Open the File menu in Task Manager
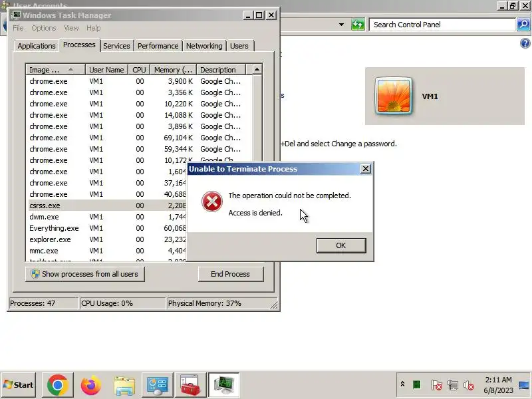The height and width of the screenshot is (399, 532). 18,28
